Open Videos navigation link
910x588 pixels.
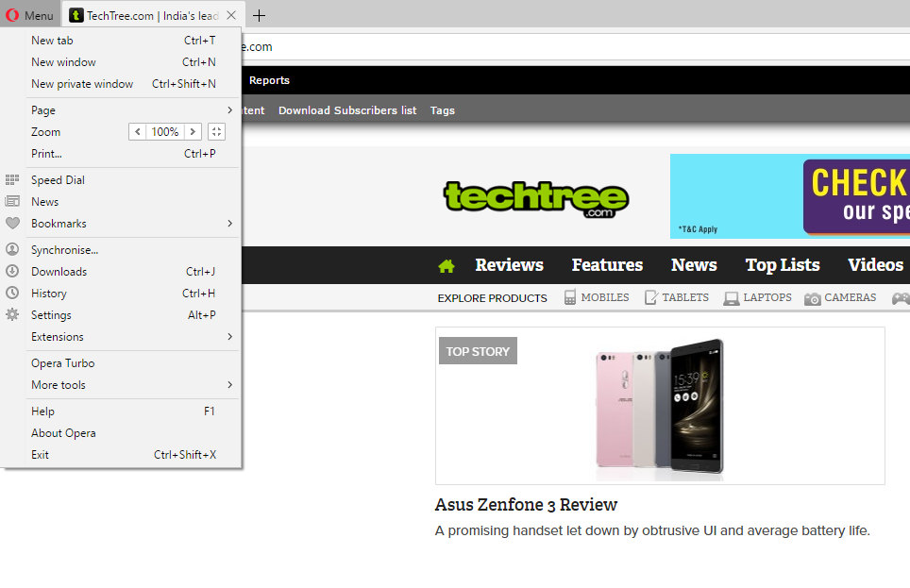pos(875,265)
